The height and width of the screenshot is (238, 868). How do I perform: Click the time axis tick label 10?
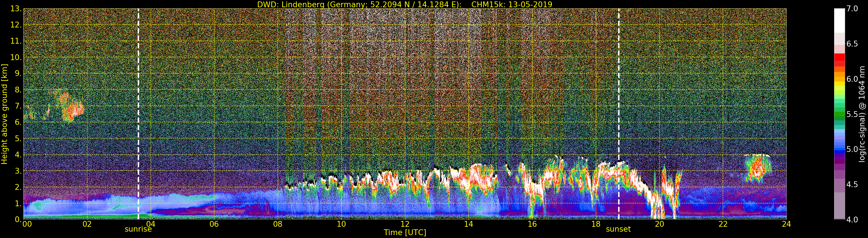(341, 224)
